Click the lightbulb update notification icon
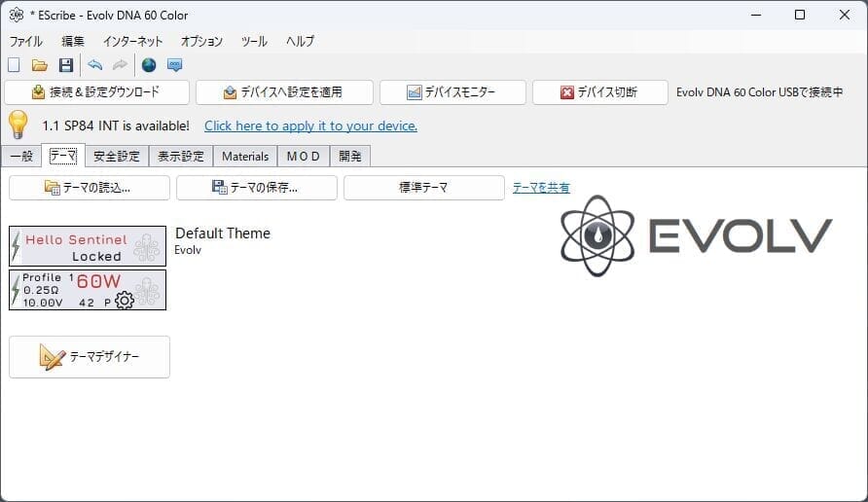 [18, 125]
